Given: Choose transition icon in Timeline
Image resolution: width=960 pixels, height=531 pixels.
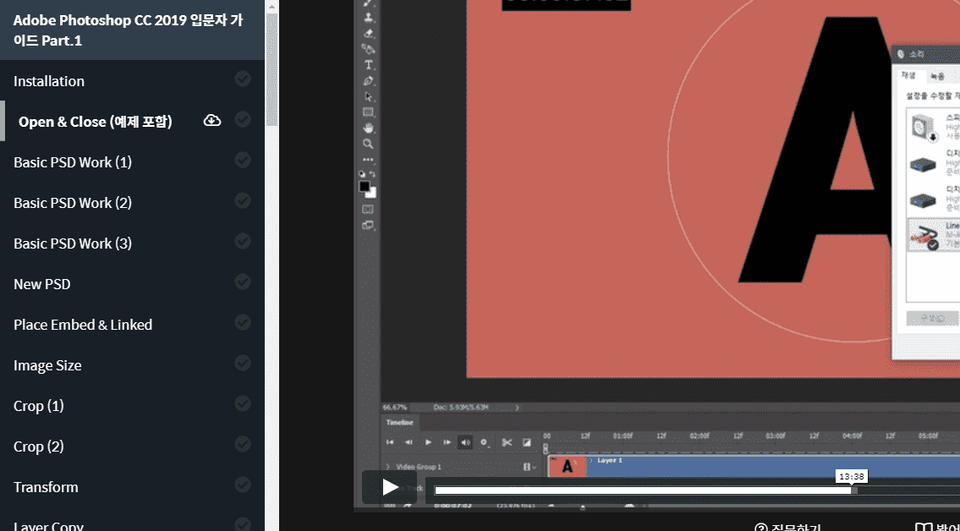Looking at the screenshot, I should click(x=527, y=442).
